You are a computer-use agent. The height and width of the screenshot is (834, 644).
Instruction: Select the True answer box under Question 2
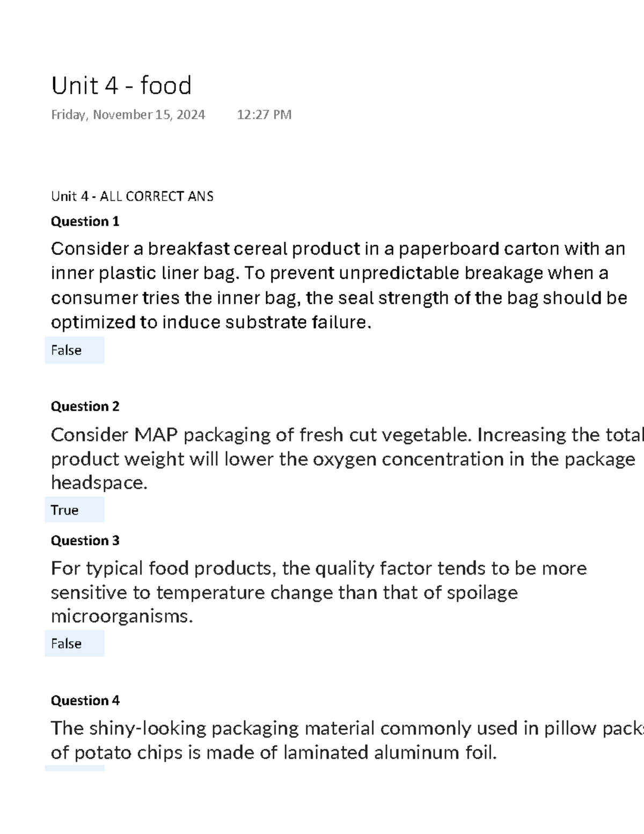(74, 510)
